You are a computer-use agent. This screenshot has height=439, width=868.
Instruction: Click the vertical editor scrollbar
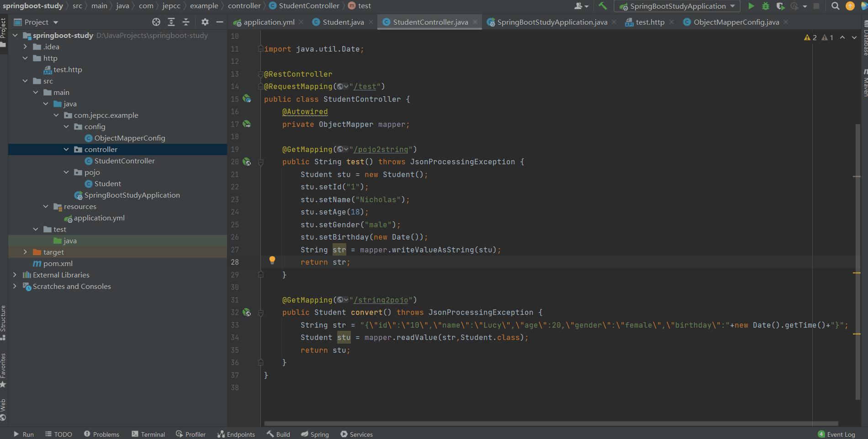pos(858,262)
